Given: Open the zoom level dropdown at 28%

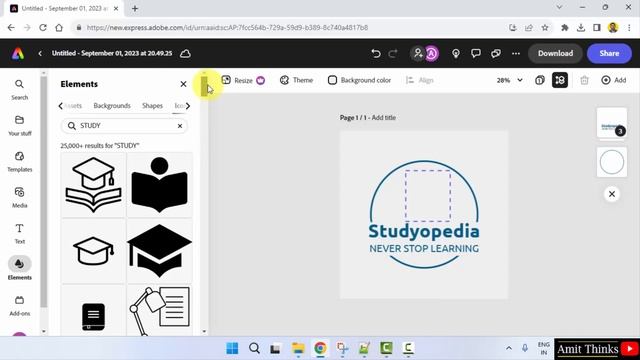Looking at the screenshot, I should pos(509,80).
